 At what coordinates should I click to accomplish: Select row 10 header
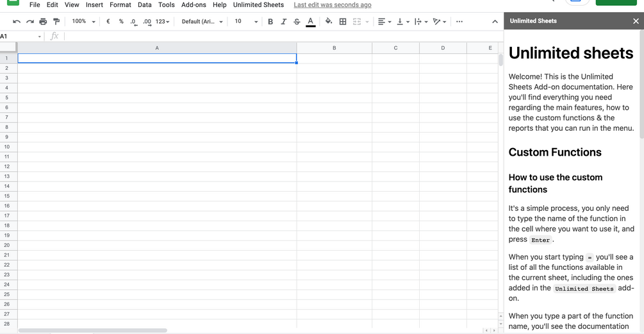click(x=7, y=147)
